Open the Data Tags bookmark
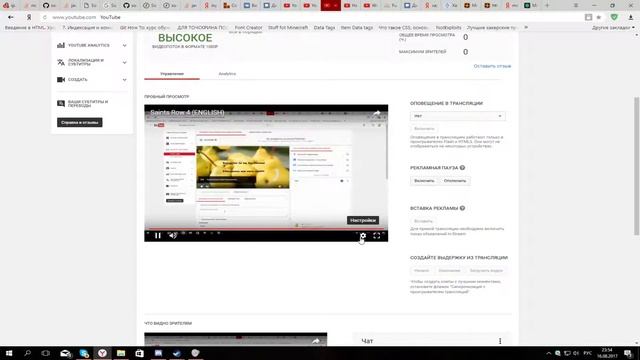 pyautogui.click(x=324, y=28)
